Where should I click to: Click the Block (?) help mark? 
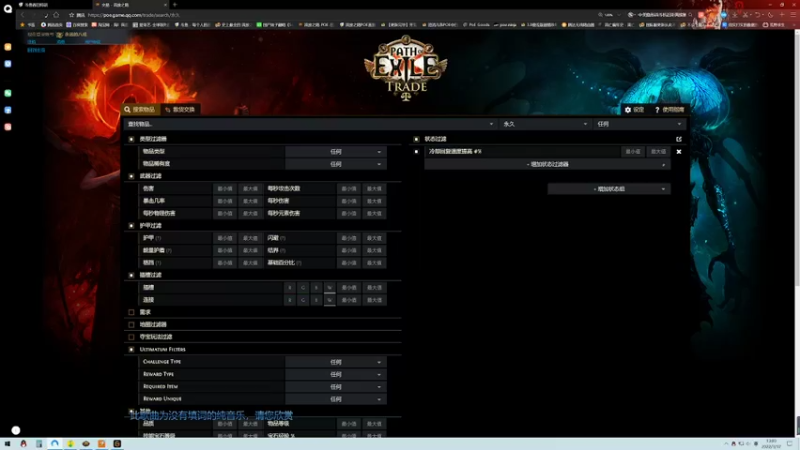[x=158, y=263]
